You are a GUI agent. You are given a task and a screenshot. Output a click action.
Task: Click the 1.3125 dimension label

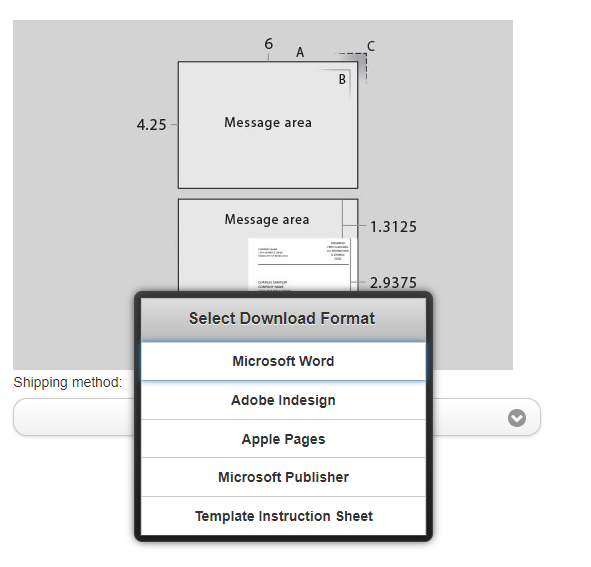(x=393, y=227)
